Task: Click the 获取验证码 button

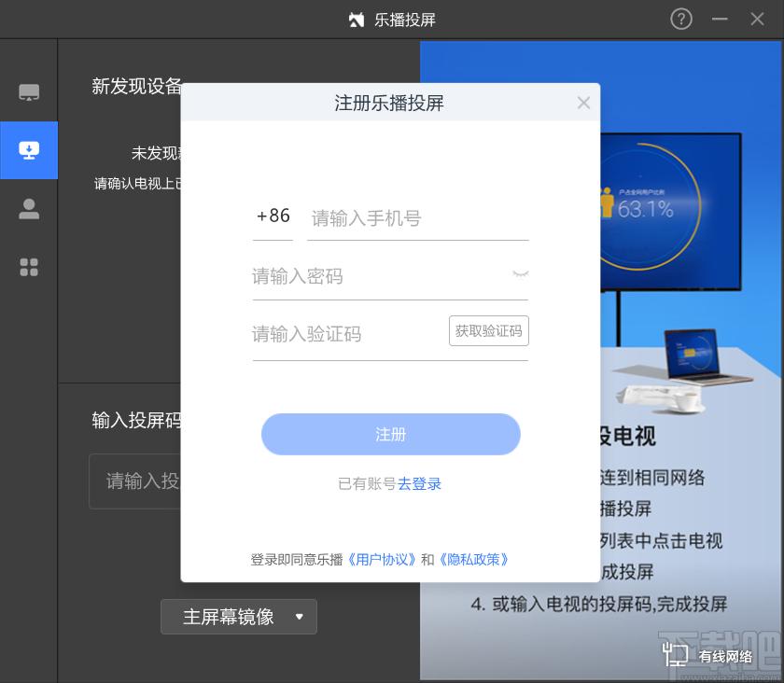Action: pyautogui.click(x=489, y=331)
